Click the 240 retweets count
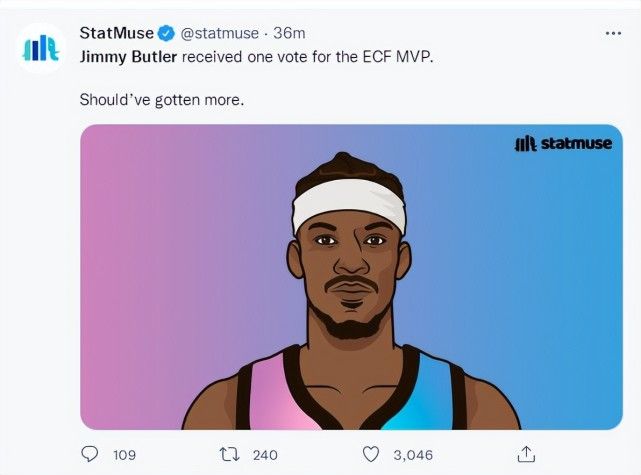Viewport: 641px width, 475px height. point(265,455)
